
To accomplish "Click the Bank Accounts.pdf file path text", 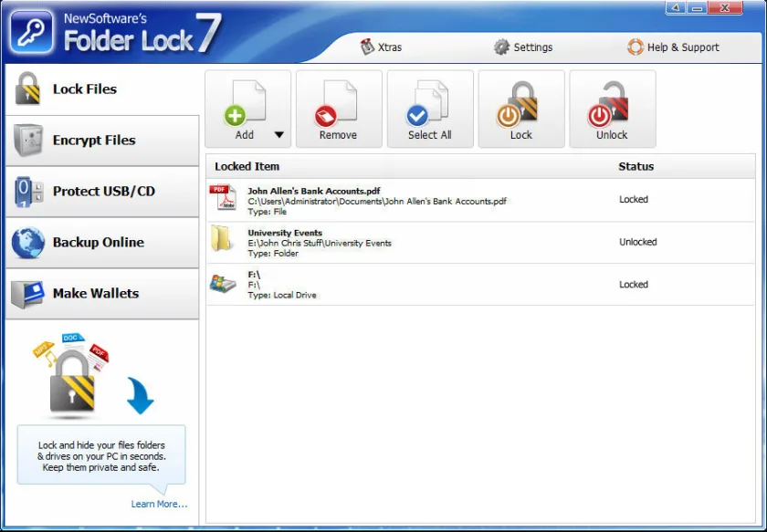I will click(x=376, y=202).
